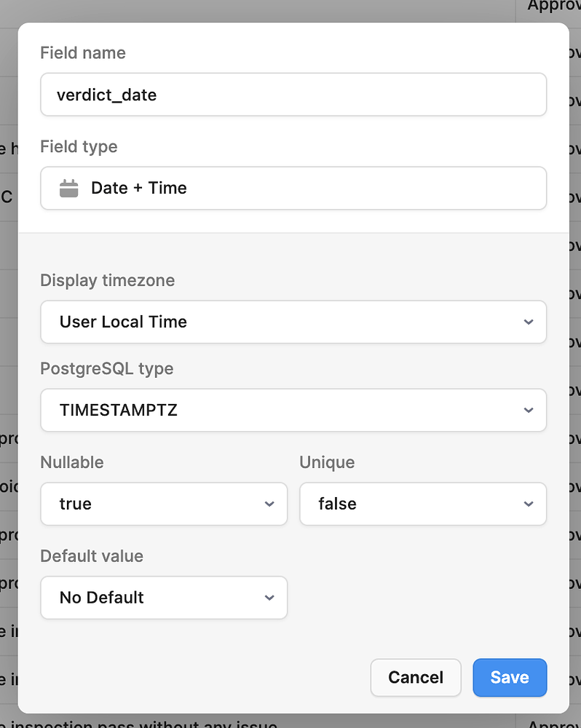
Task: Select the User Local Time value text
Action: [x=122, y=321]
